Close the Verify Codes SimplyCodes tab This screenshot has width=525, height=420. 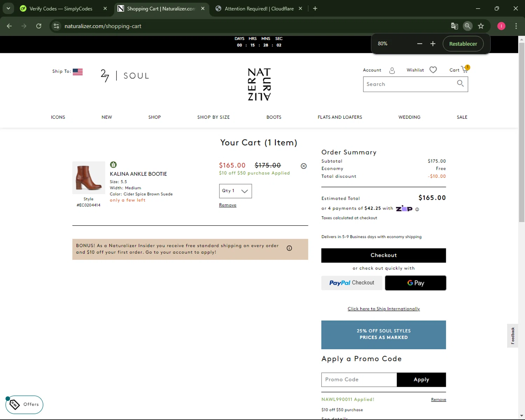click(105, 8)
